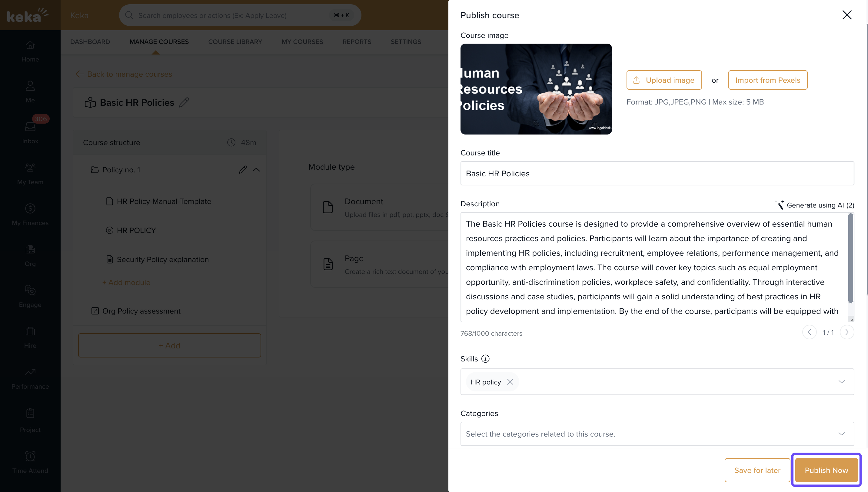Click the Publish Now button
The image size is (868, 492).
coord(826,470)
